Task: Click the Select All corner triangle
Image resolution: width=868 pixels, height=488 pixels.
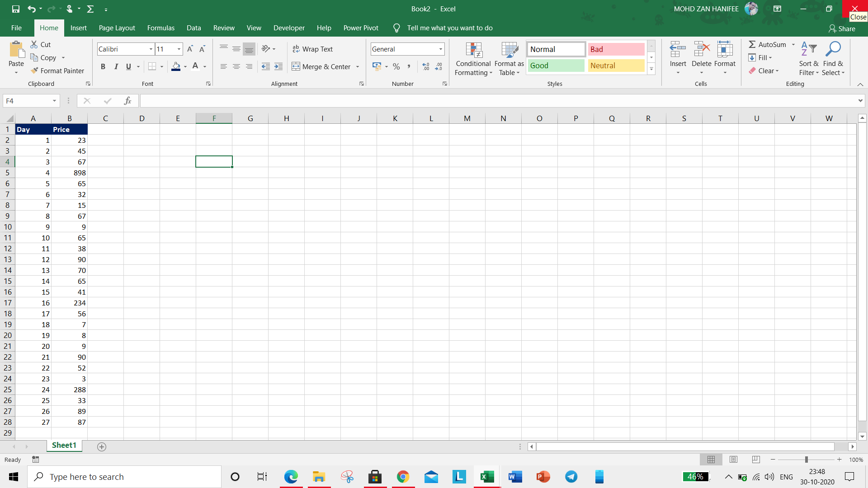Action: click(9, 119)
